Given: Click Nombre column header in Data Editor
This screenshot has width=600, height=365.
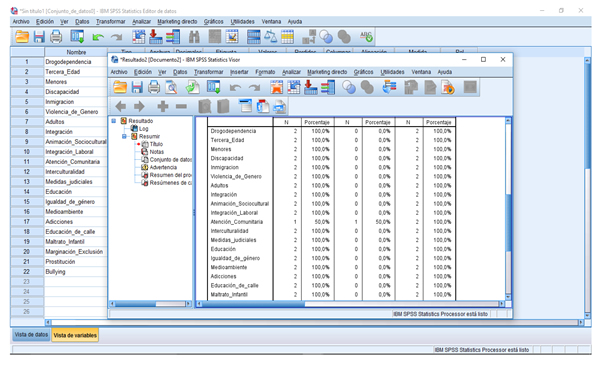Looking at the screenshot, I should click(76, 52).
